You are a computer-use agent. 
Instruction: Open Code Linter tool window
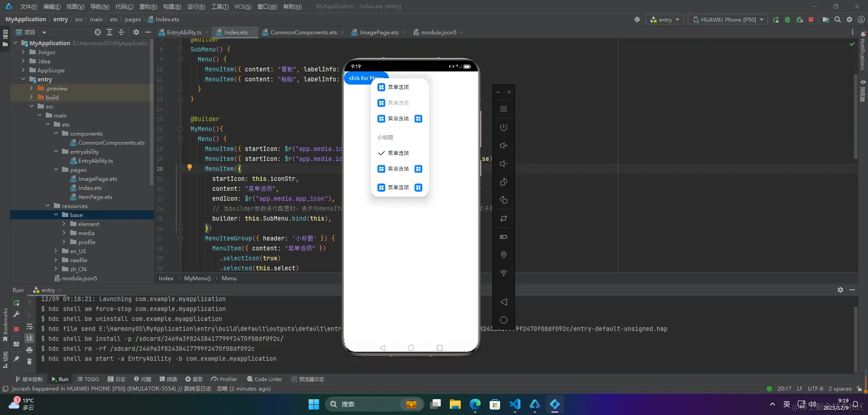click(x=265, y=379)
